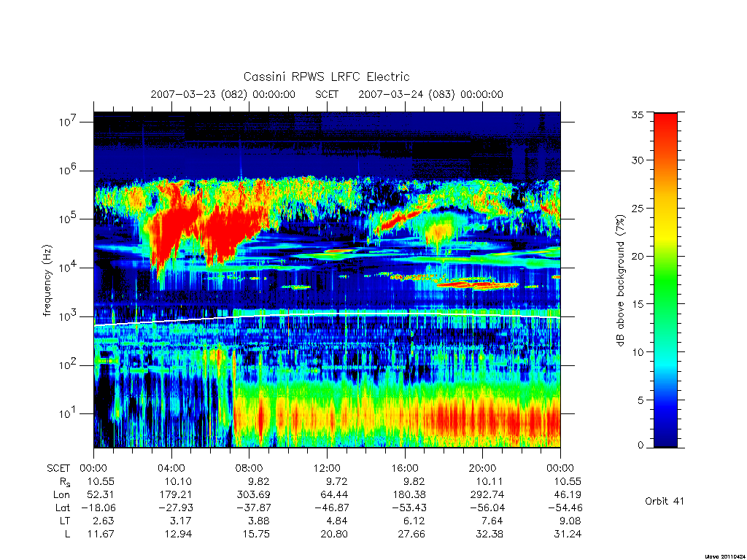Click the LT value '6.12'

click(414, 521)
